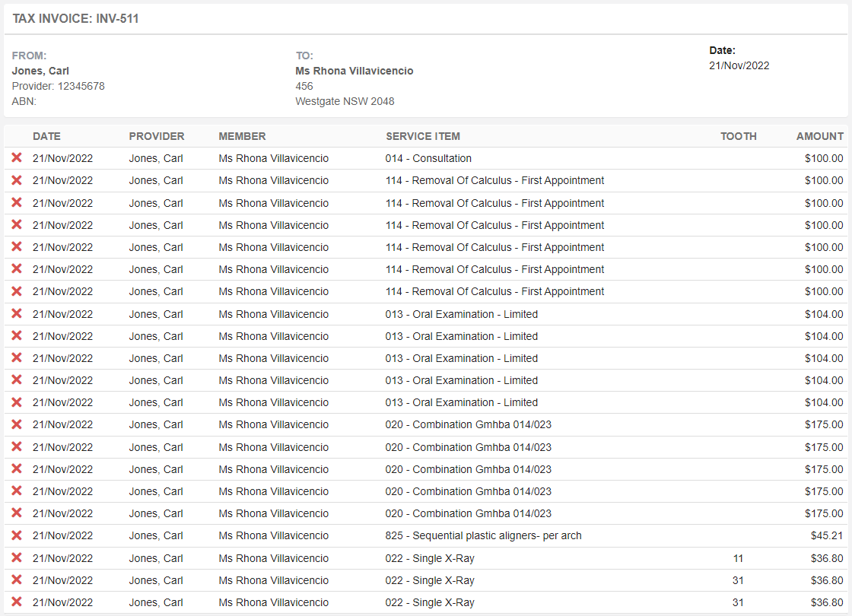Remove the first Combination Gmhba 014/023 row

tap(17, 424)
